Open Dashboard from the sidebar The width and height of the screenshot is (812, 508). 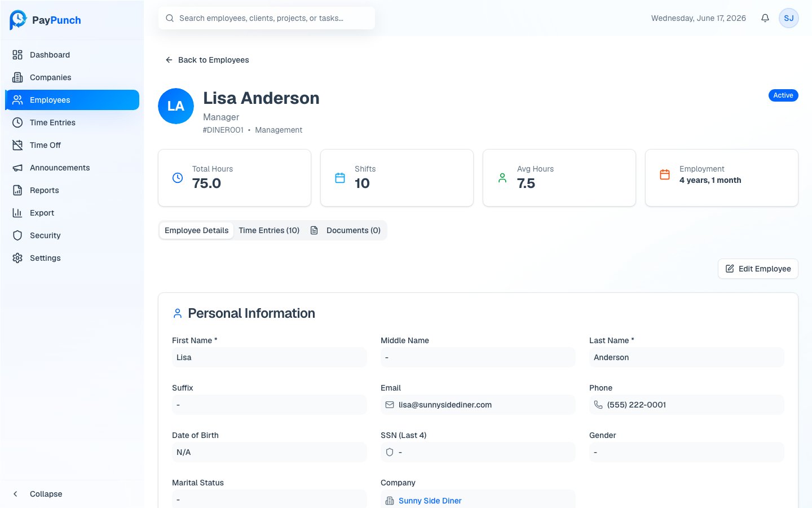72,55
